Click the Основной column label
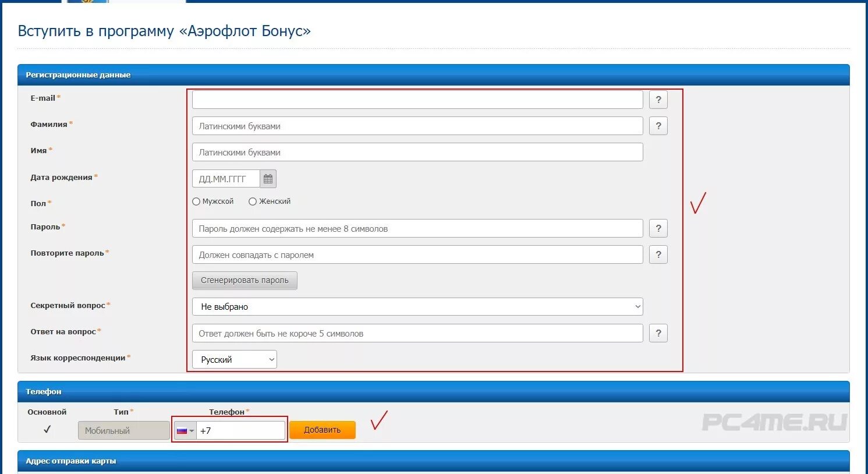The width and height of the screenshot is (868, 474). click(47, 412)
